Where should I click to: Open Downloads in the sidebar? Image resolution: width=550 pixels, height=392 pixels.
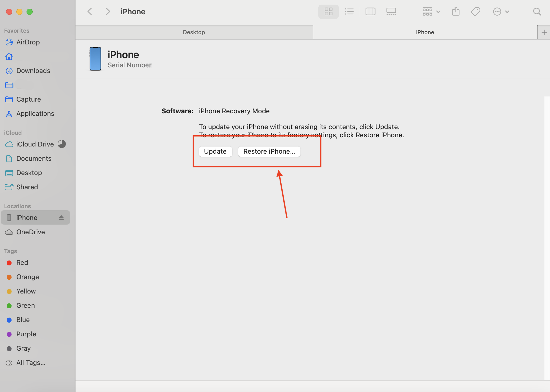35,71
